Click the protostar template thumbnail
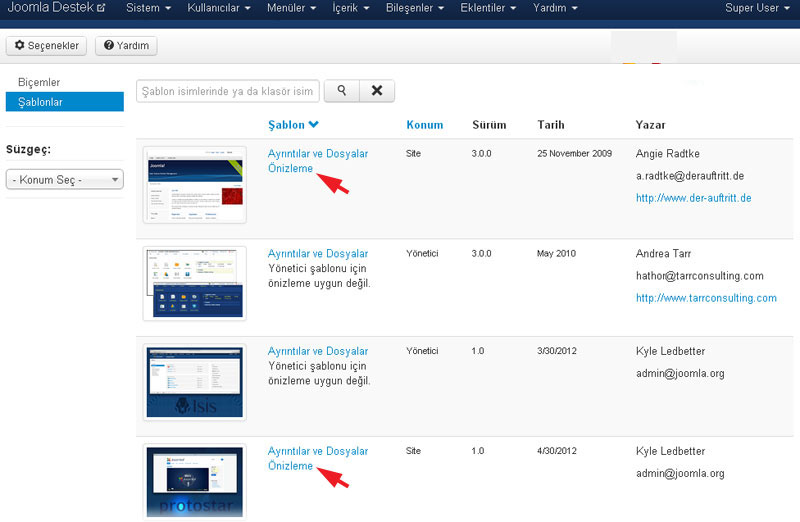This screenshot has height=522, width=800. (x=195, y=482)
